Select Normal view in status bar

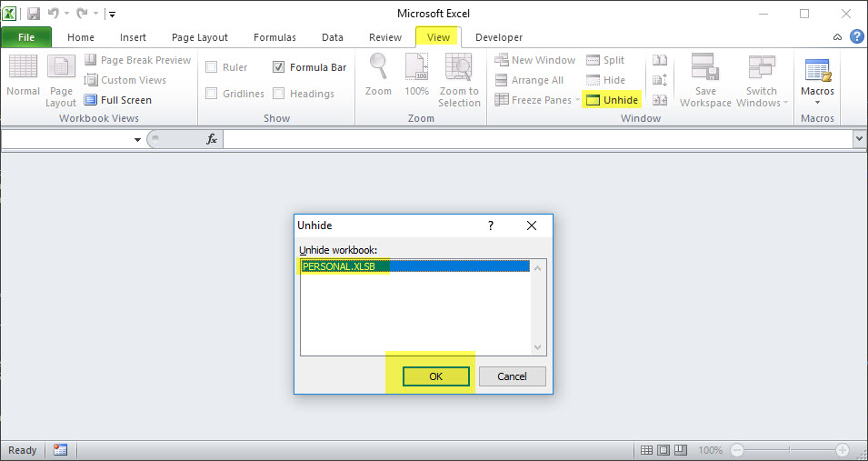(646, 450)
